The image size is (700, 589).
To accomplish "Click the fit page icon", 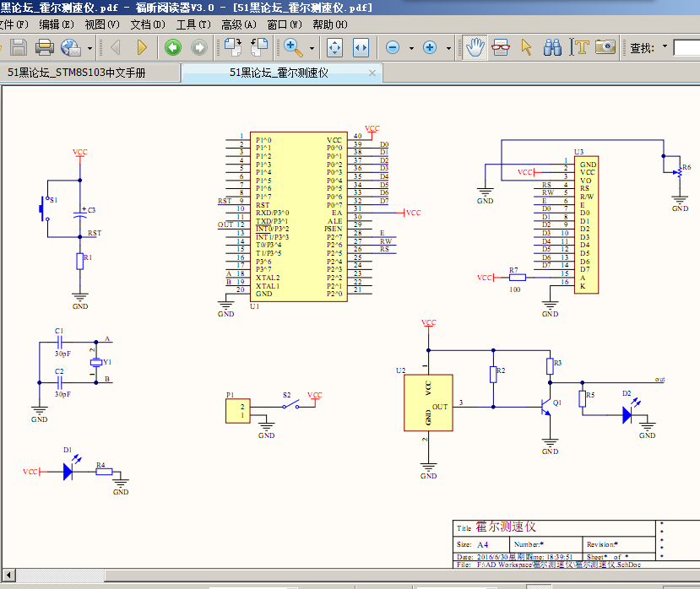I will tap(334, 47).
